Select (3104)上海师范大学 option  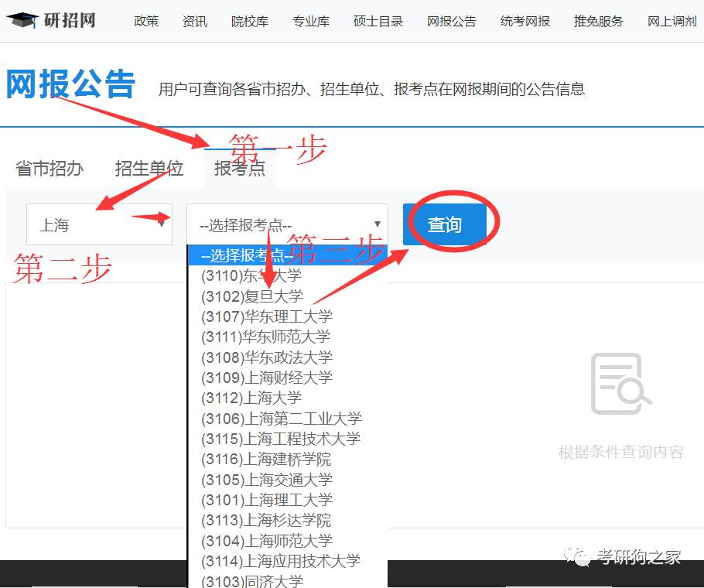coord(287,541)
